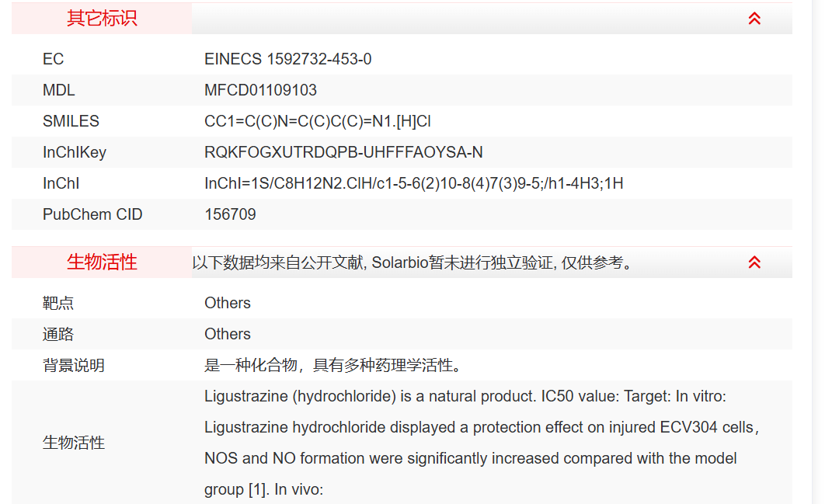
Task: Click the InChIKey row label
Action: pos(74,152)
